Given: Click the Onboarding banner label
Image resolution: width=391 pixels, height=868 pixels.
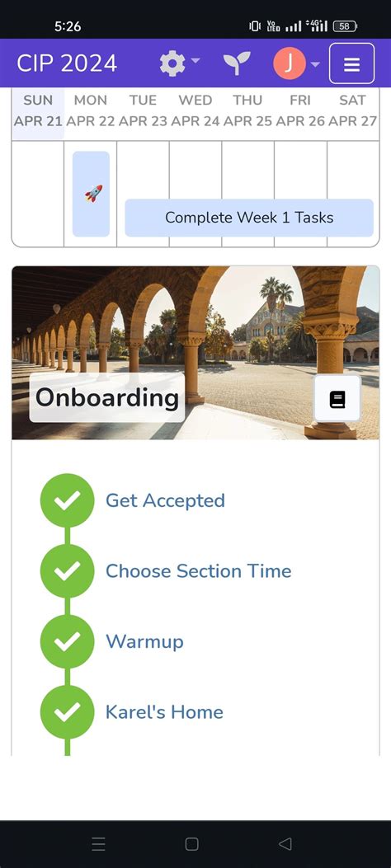Looking at the screenshot, I should tap(107, 397).
